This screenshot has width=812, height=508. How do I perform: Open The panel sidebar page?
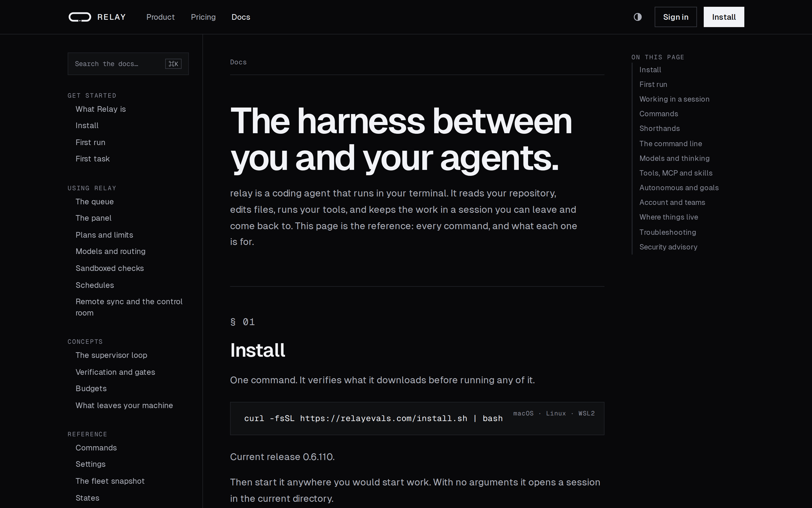tap(93, 218)
